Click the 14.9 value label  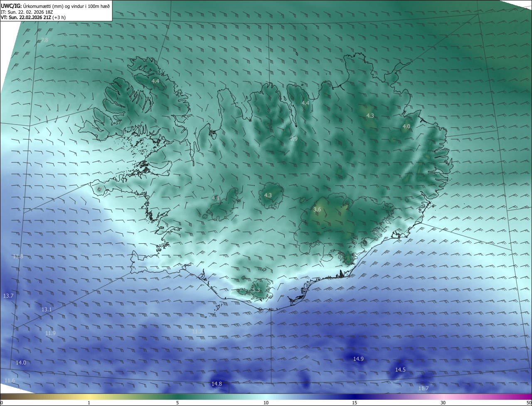click(x=358, y=359)
